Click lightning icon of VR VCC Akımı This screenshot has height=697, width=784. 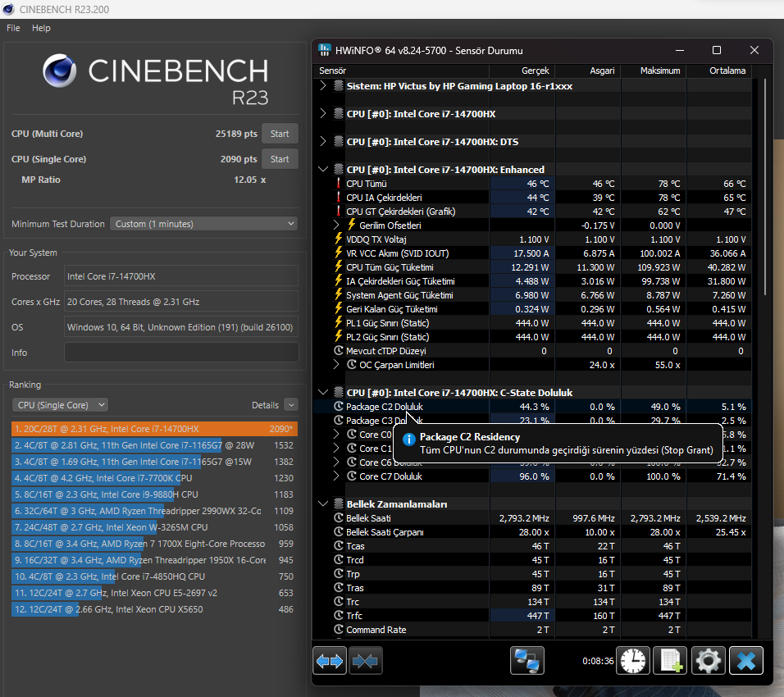pos(339,253)
